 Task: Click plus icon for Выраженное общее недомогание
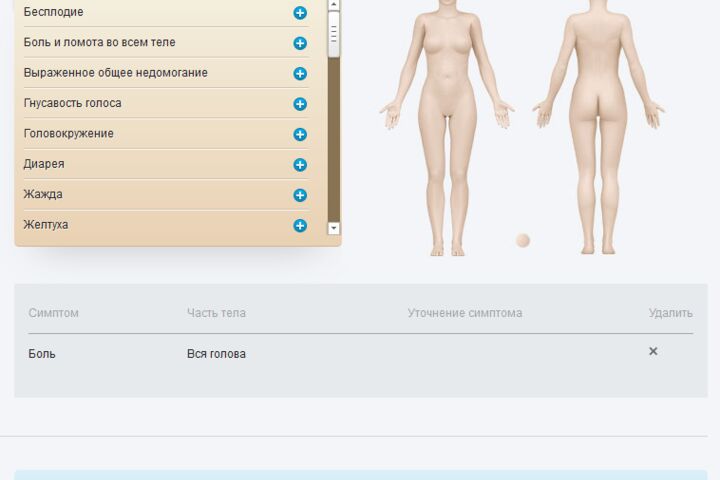click(x=300, y=73)
